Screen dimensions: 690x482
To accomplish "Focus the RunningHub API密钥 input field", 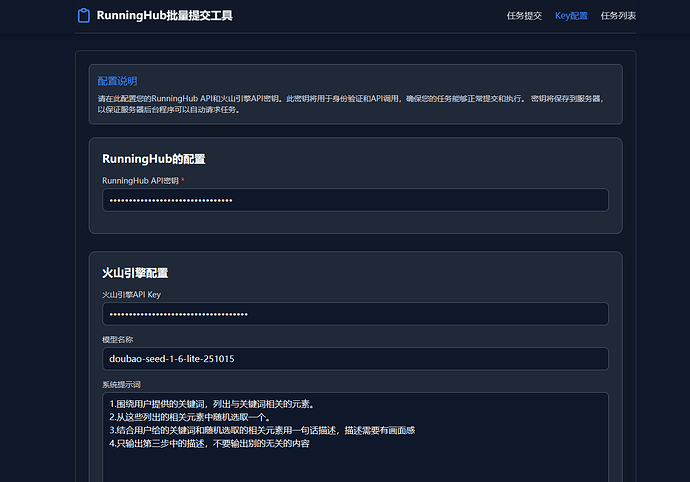I will pyautogui.click(x=356, y=200).
